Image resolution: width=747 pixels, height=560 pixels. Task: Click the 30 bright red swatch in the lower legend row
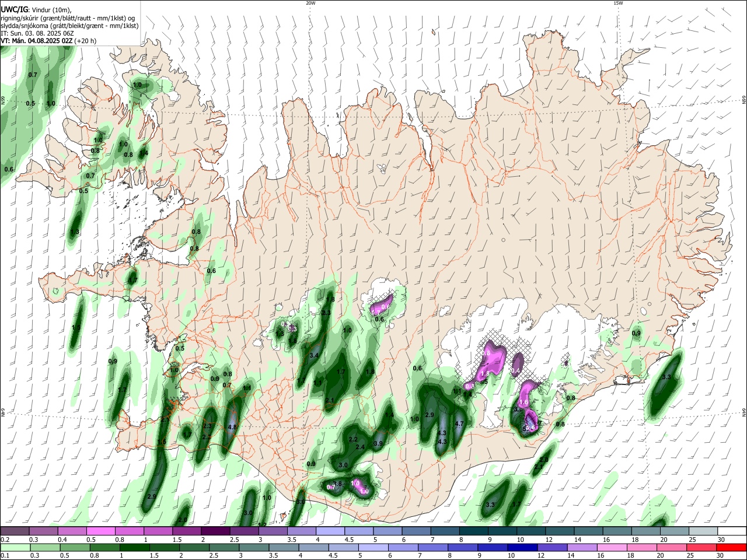pyautogui.click(x=732, y=547)
